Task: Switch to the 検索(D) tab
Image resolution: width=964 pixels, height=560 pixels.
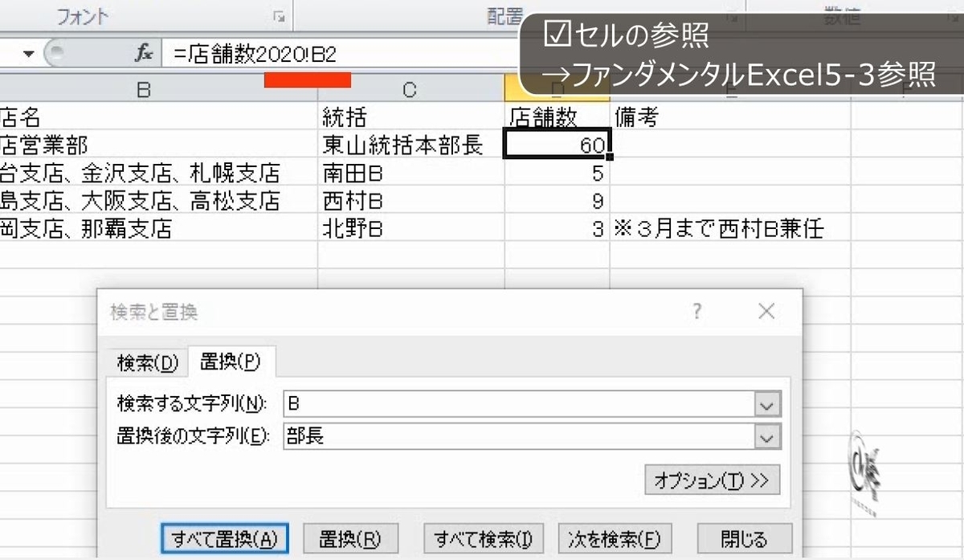Action: (x=147, y=362)
